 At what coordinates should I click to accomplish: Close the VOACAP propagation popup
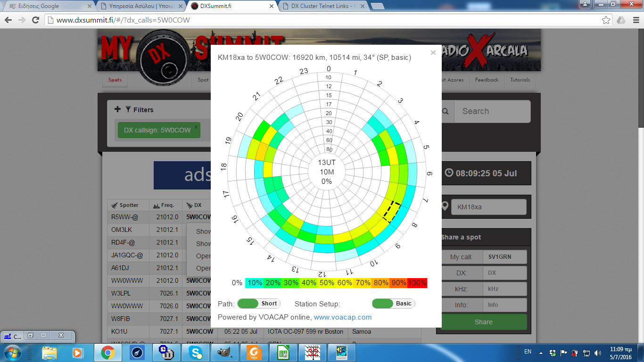pyautogui.click(x=433, y=52)
